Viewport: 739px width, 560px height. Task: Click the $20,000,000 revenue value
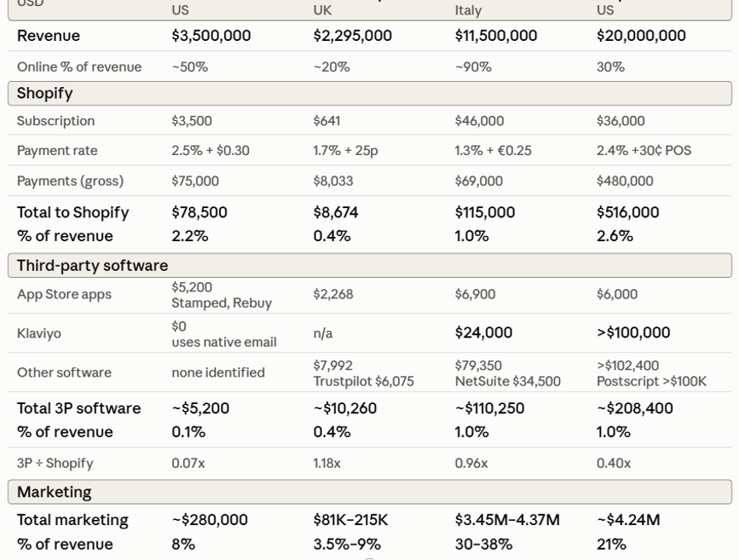coord(641,36)
